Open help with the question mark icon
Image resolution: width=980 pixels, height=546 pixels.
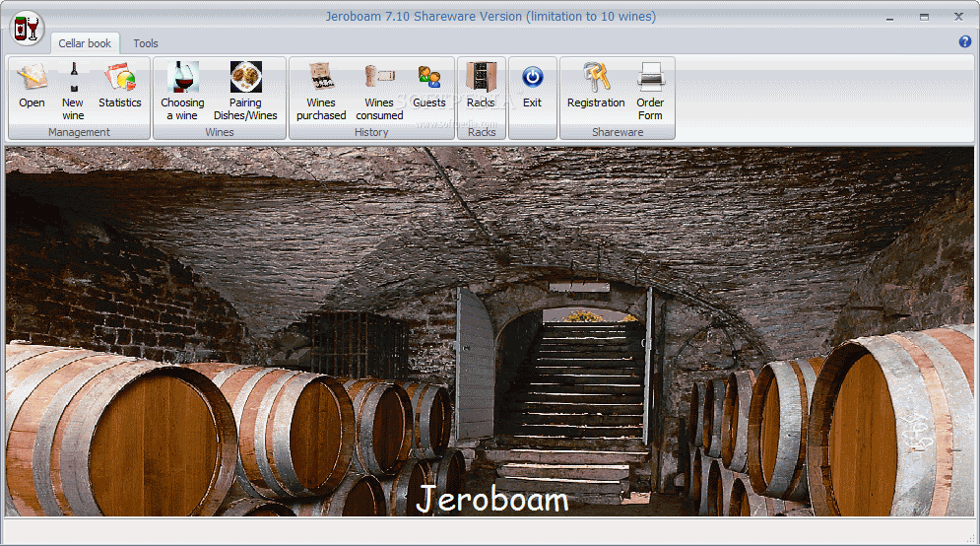(965, 42)
